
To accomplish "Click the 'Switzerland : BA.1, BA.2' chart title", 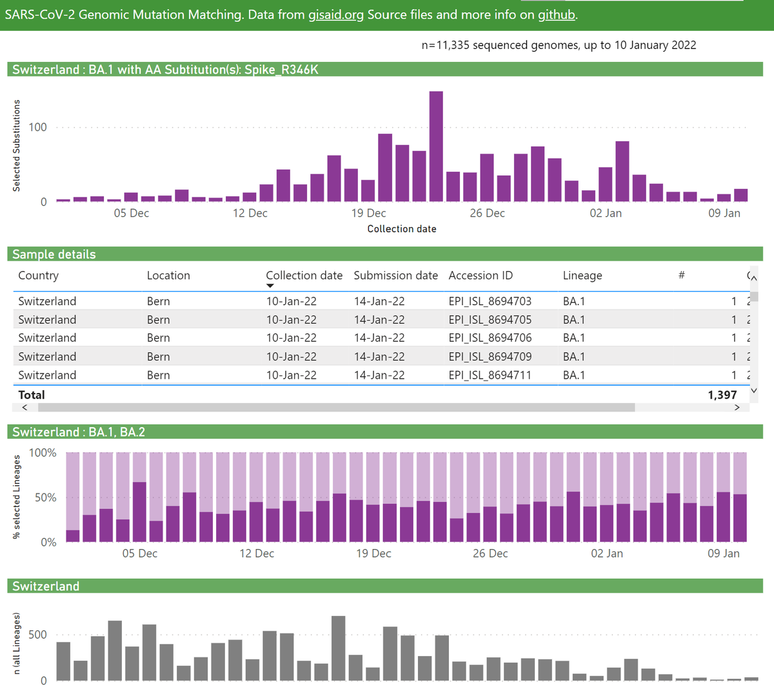I will (79, 432).
